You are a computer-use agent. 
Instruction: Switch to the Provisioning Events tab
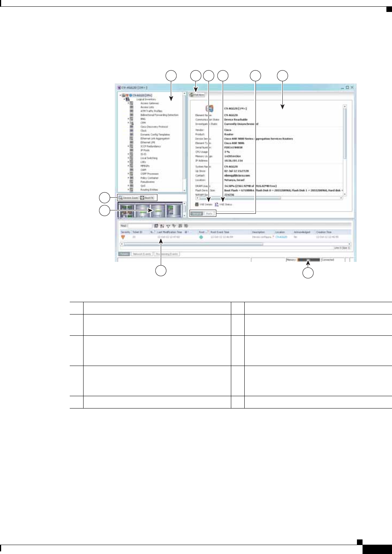click(x=167, y=254)
